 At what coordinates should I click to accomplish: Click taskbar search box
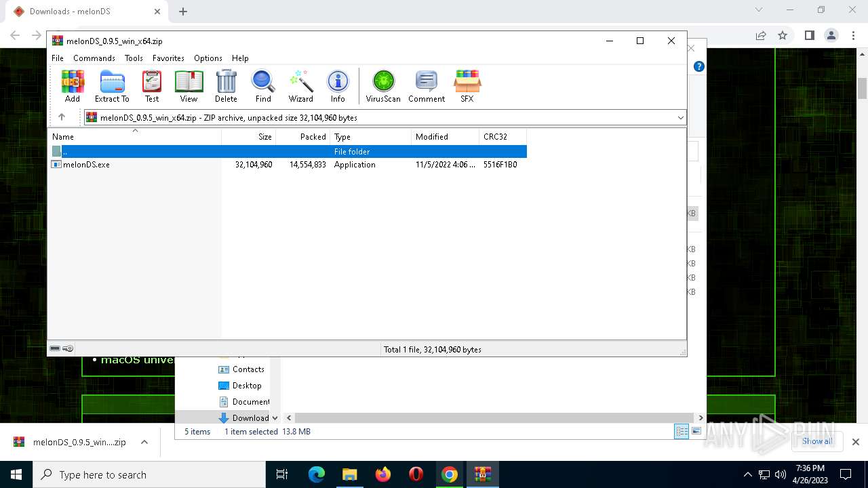[x=149, y=474]
